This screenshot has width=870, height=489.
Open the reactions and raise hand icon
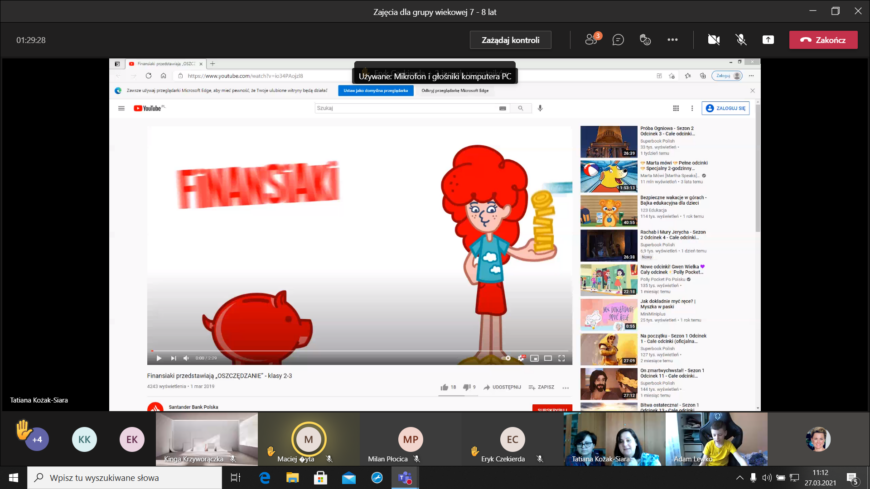pos(645,40)
